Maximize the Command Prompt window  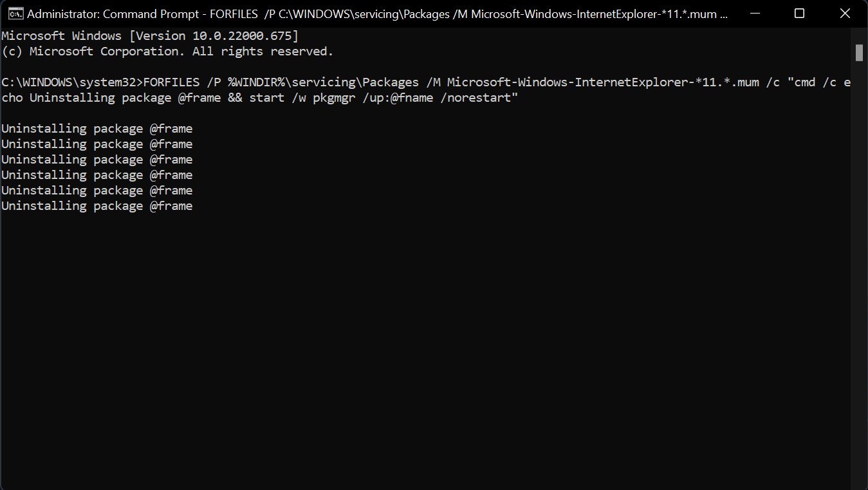(799, 14)
